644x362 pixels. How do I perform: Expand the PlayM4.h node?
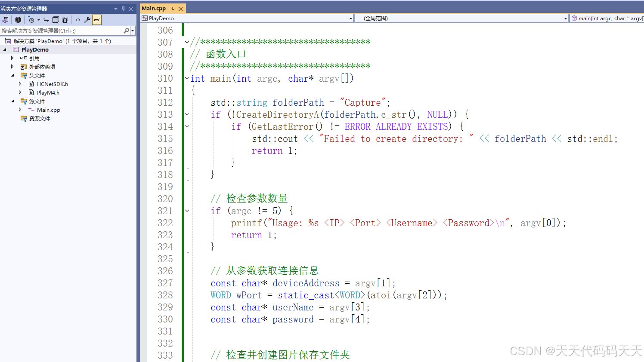pyautogui.click(x=20, y=92)
